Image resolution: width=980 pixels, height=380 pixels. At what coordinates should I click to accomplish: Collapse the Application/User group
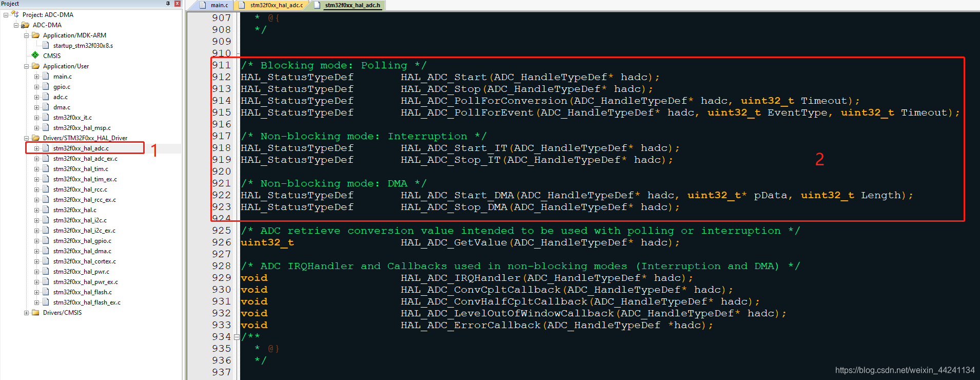(26, 66)
